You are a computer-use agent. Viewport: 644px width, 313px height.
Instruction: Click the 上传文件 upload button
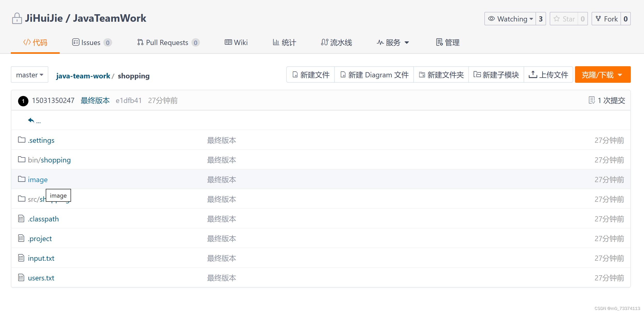[x=548, y=75]
